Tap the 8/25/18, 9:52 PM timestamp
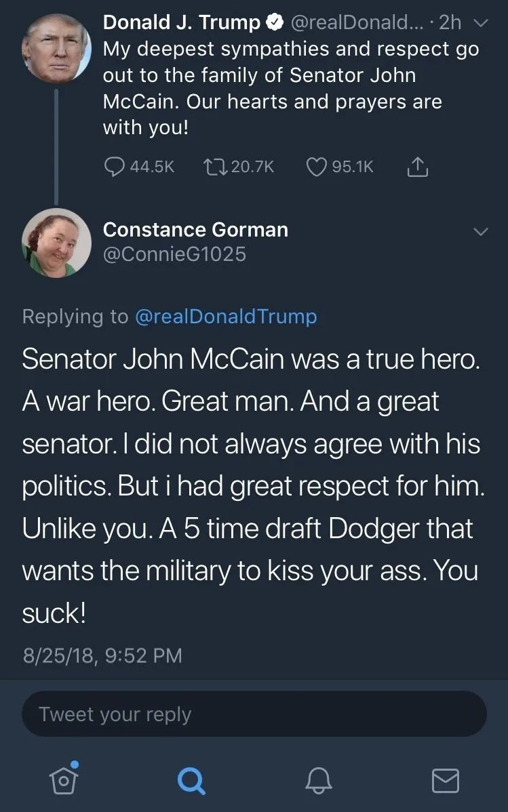The image size is (508, 812). coord(102,655)
